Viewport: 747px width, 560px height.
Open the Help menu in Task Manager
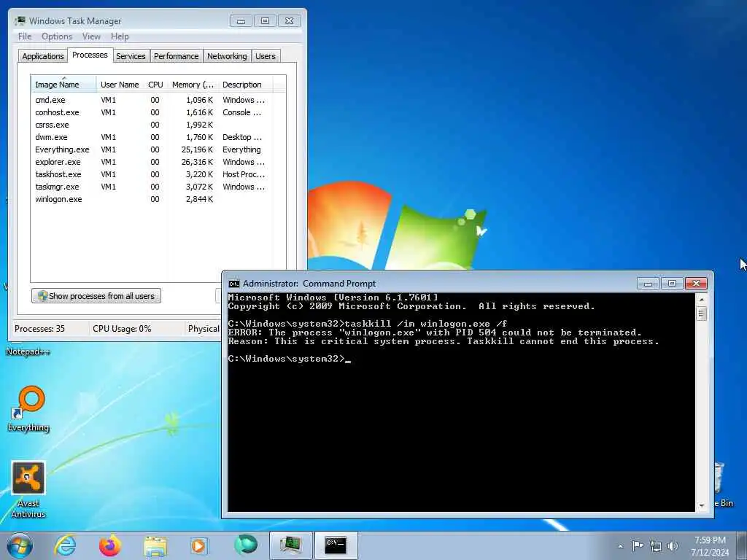pos(120,36)
